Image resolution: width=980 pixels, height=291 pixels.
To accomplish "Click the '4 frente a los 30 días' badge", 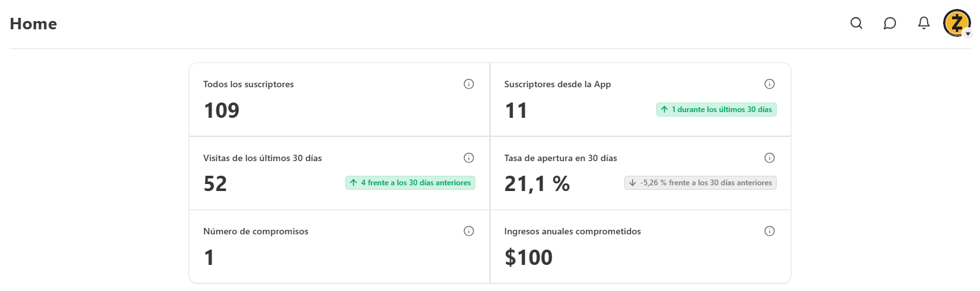I will tap(410, 183).
